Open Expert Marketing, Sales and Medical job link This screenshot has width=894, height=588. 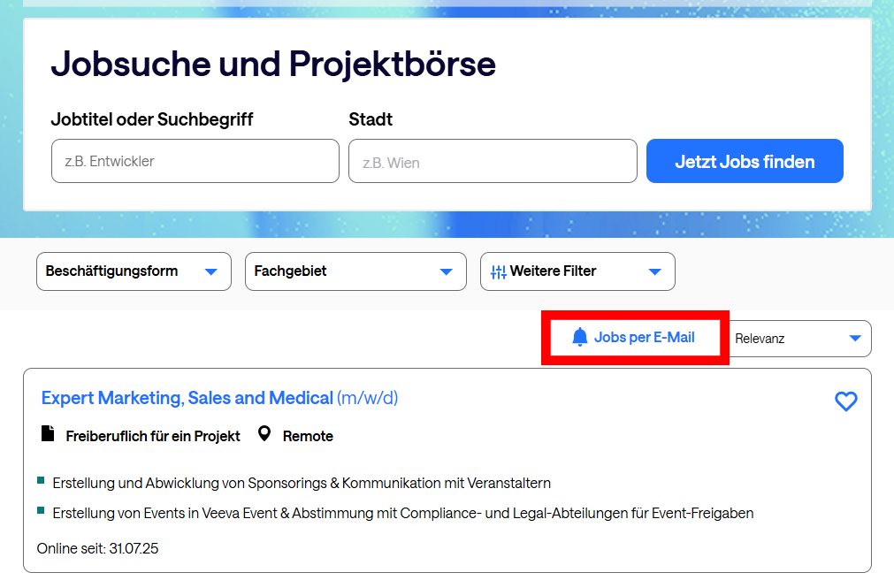[x=187, y=398]
